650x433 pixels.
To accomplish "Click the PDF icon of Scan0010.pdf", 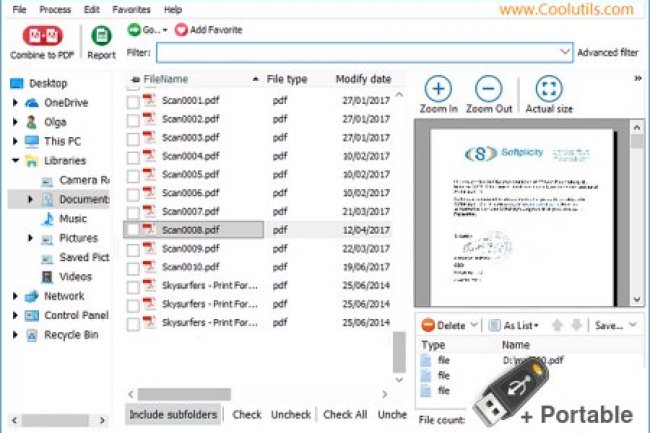I will click(x=149, y=267).
